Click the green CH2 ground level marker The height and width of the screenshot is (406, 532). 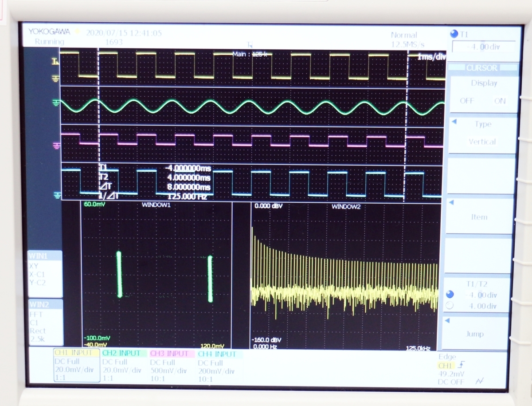coord(55,103)
